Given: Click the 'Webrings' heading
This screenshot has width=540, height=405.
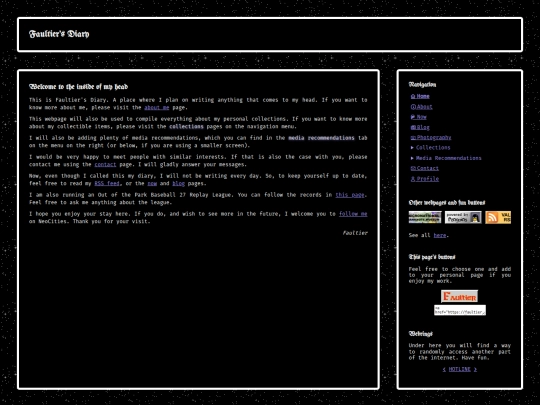Looking at the screenshot, I should tap(420, 334).
